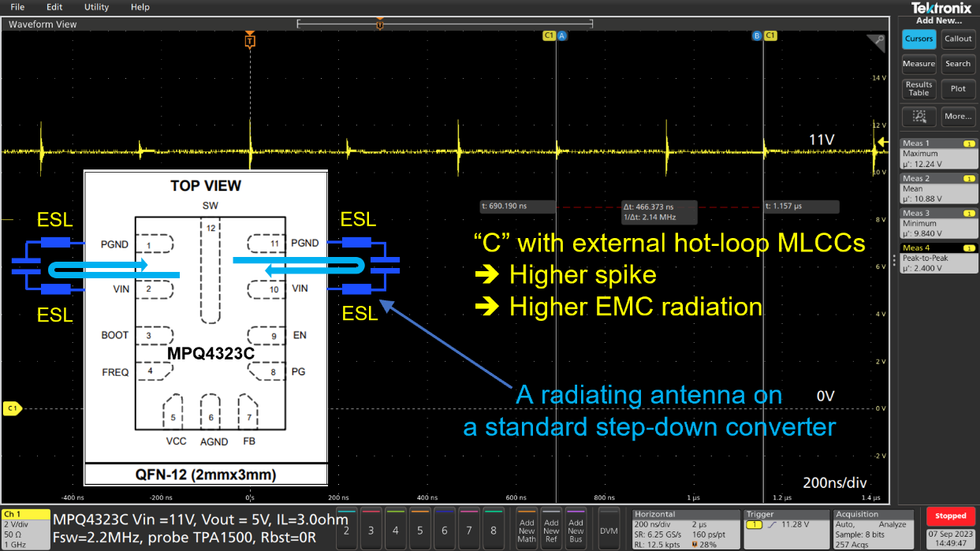
Task: Click Add New Bus button
Action: tap(576, 530)
